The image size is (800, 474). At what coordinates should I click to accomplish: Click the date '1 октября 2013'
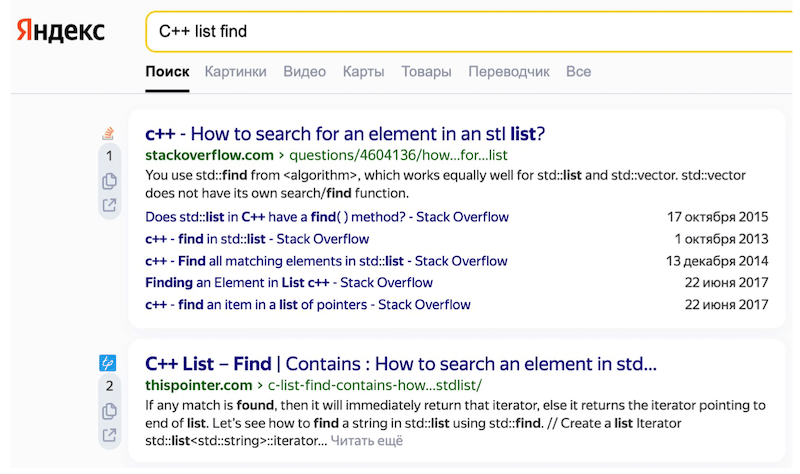pos(721,239)
